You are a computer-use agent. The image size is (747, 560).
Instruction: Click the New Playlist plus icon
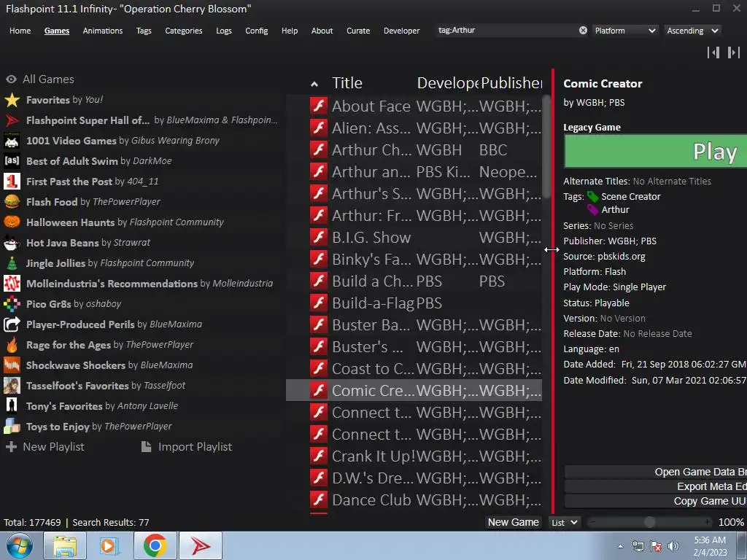pos(11,447)
